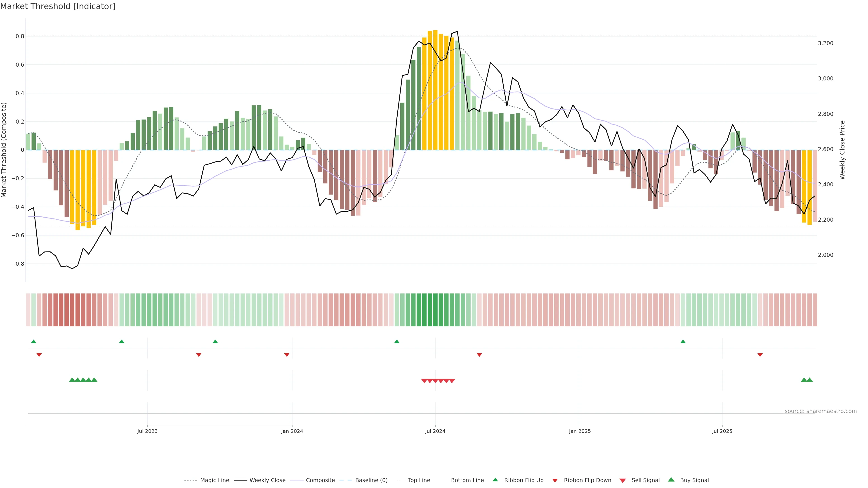The width and height of the screenshot is (868, 488).
Task: Click the 3,200 price axis label
Action: coord(825,43)
